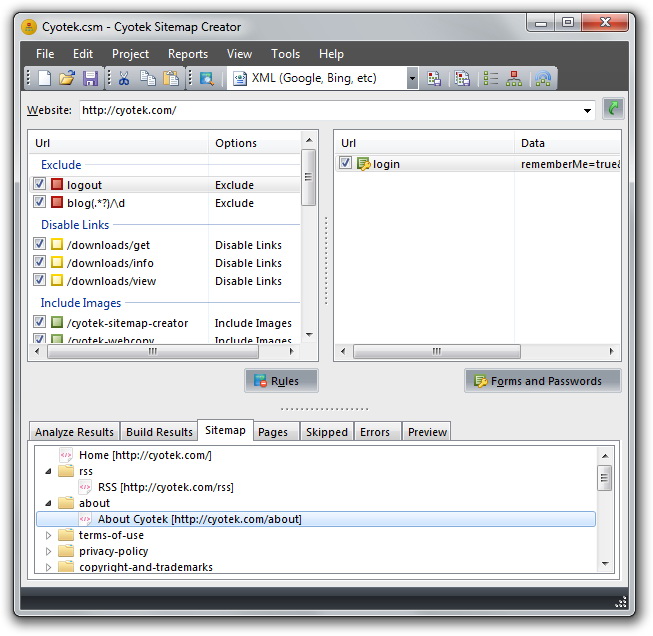The height and width of the screenshot is (636, 653).
Task: Click the Cut scissors icon
Action: pyautogui.click(x=124, y=78)
